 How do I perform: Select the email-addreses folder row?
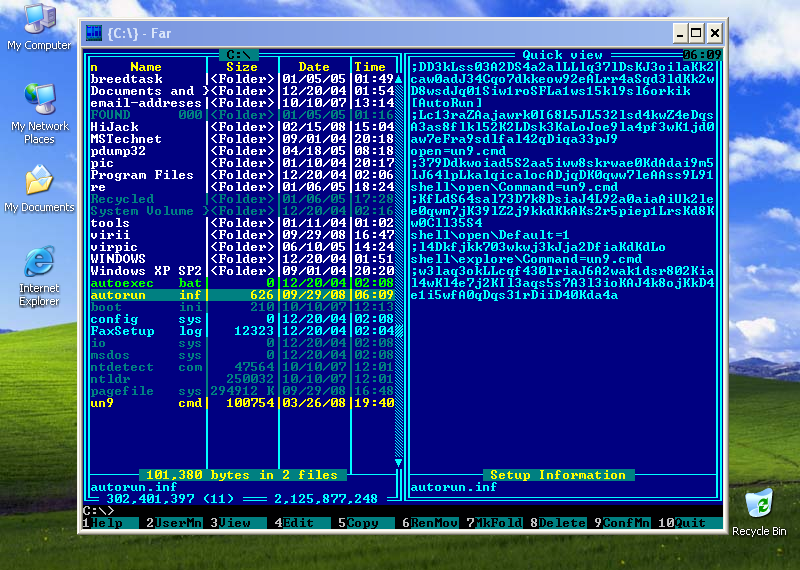pyautogui.click(x=242, y=103)
